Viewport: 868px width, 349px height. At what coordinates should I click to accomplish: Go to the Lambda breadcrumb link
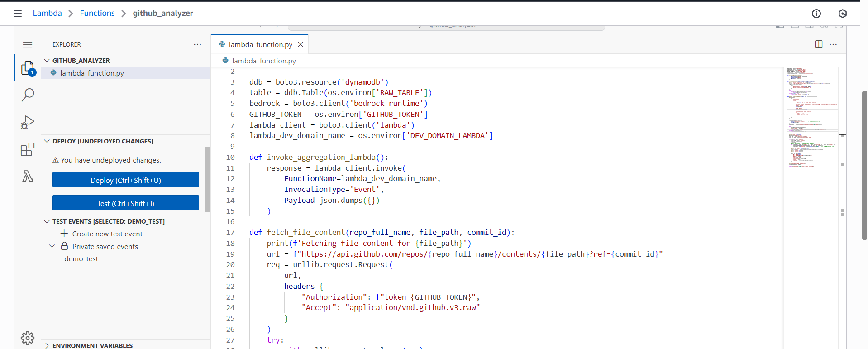pyautogui.click(x=47, y=13)
